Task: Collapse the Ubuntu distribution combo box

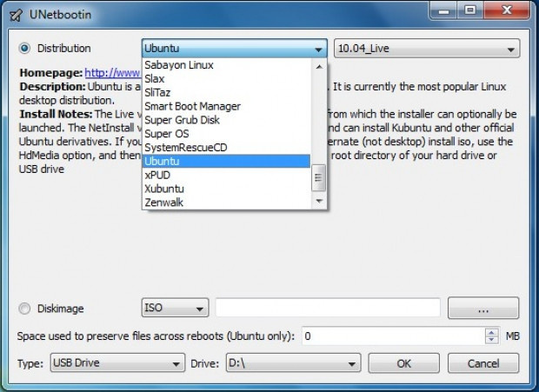Action: point(235,48)
